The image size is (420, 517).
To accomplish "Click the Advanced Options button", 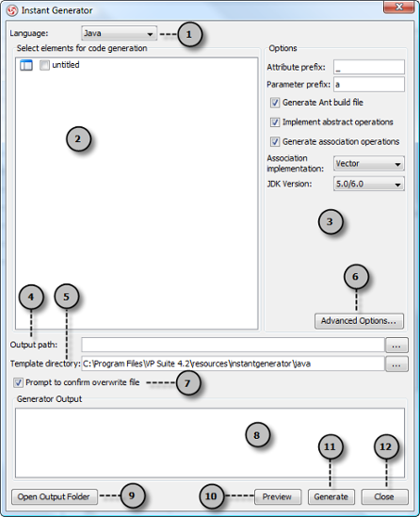I will tap(359, 321).
